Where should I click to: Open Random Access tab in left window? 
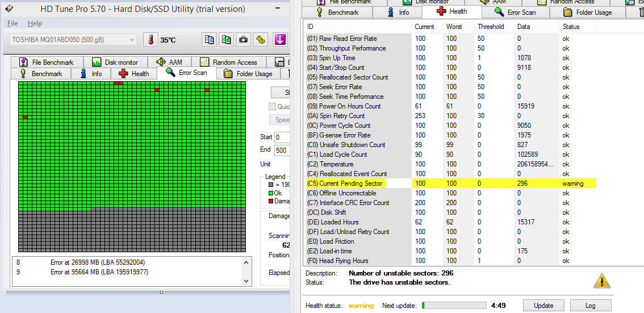228,62
